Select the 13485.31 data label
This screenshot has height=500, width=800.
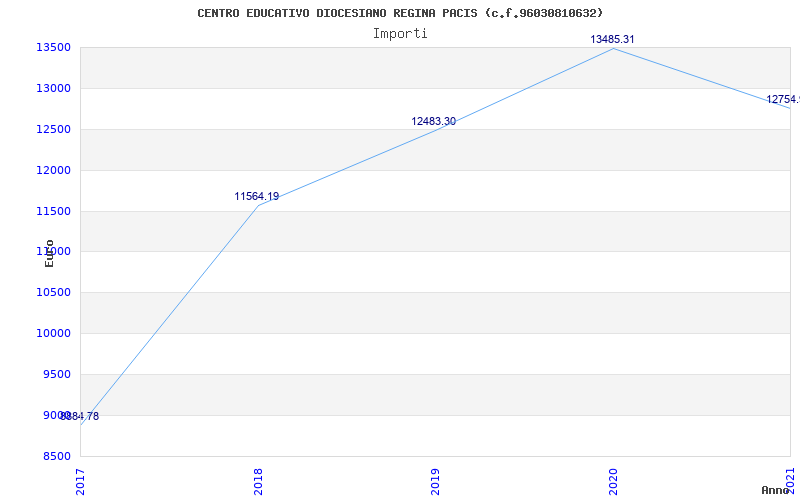coord(612,39)
